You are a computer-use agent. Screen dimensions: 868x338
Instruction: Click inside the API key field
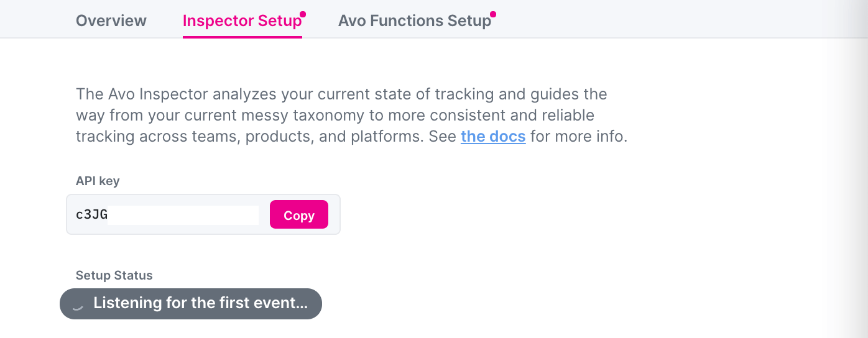(168, 215)
